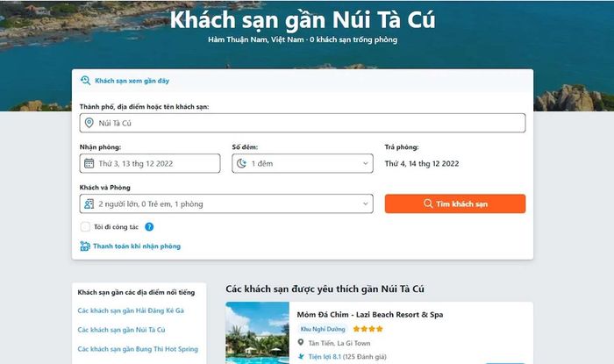Image resolution: width=614 pixels, height=364 pixels.
Task: Click the moon icon in nights selector
Action: 241,163
